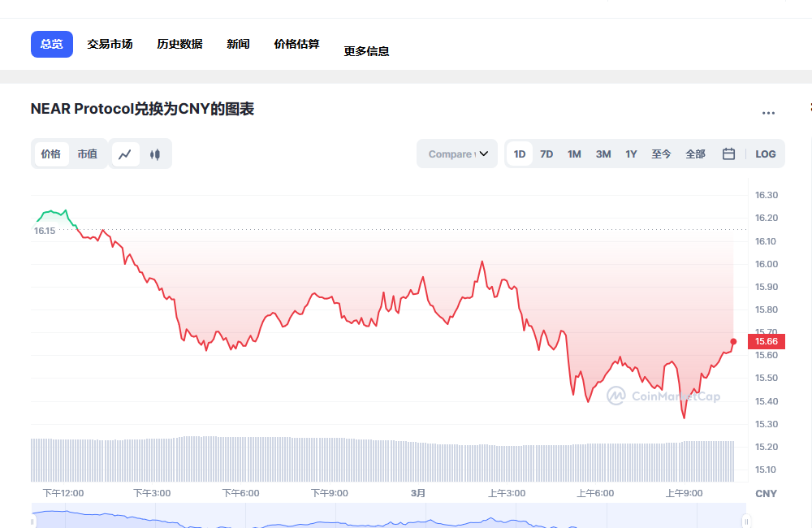Image resolution: width=812 pixels, height=528 pixels.
Task: Select the 3M time range
Action: (x=603, y=154)
